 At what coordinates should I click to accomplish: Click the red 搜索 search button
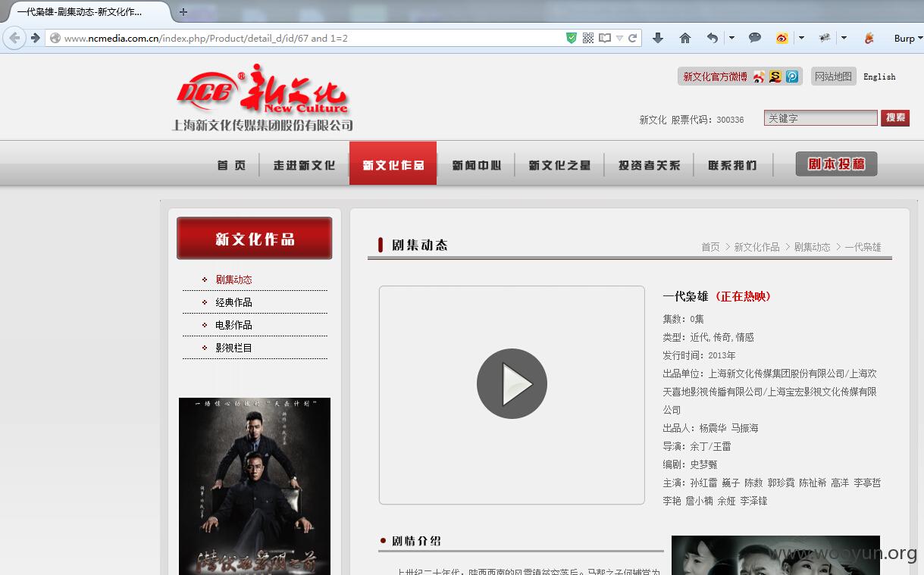pos(895,118)
